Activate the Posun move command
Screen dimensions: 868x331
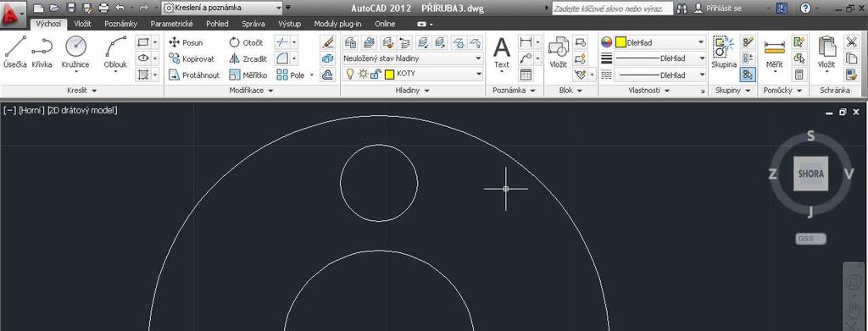(x=186, y=42)
